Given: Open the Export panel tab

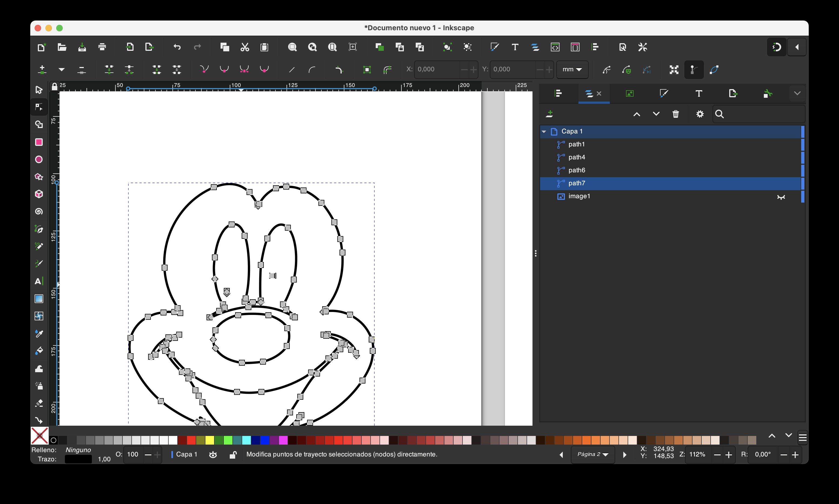Looking at the screenshot, I should coord(733,93).
